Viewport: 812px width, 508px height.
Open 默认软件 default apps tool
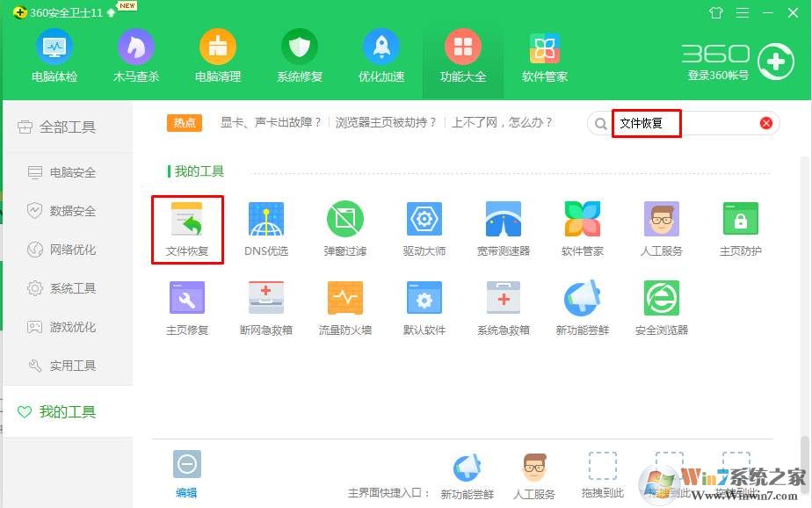click(424, 308)
